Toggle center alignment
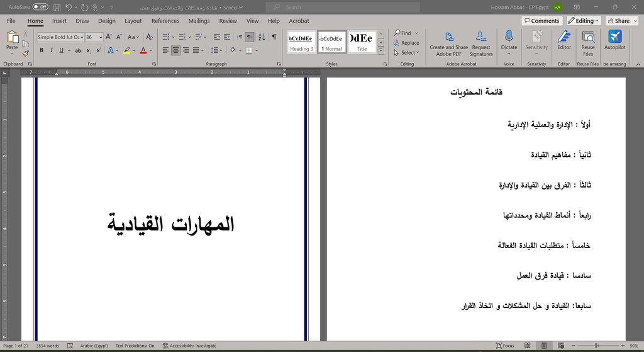Viewport: 644px width, 352px height. [175, 50]
